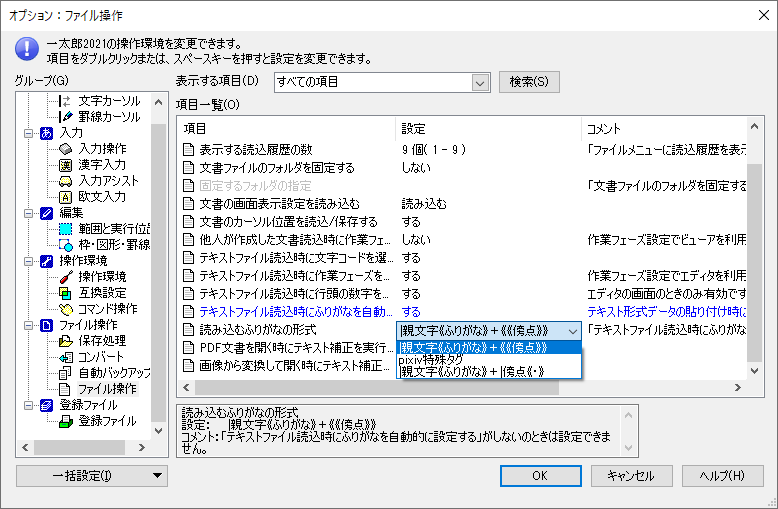Click the 漢字入力 icon

[x=65, y=165]
